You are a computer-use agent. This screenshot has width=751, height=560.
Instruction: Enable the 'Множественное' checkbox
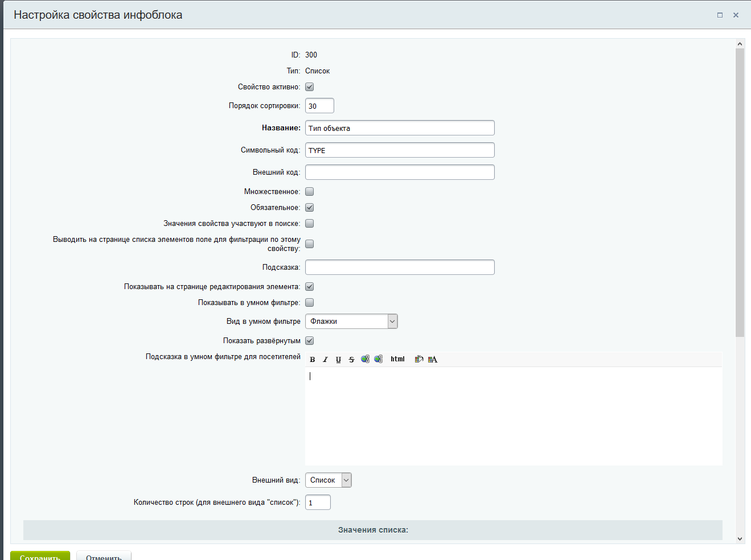click(310, 192)
